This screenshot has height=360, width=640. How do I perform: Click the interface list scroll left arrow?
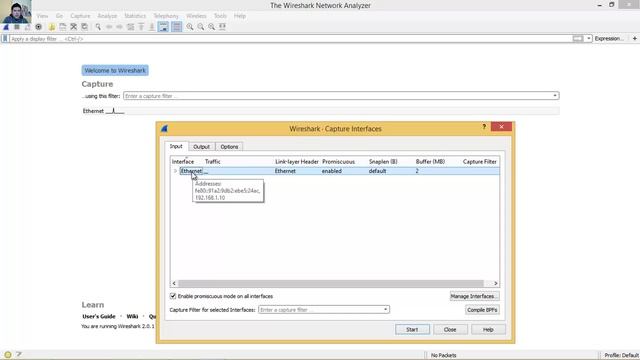tap(174, 283)
